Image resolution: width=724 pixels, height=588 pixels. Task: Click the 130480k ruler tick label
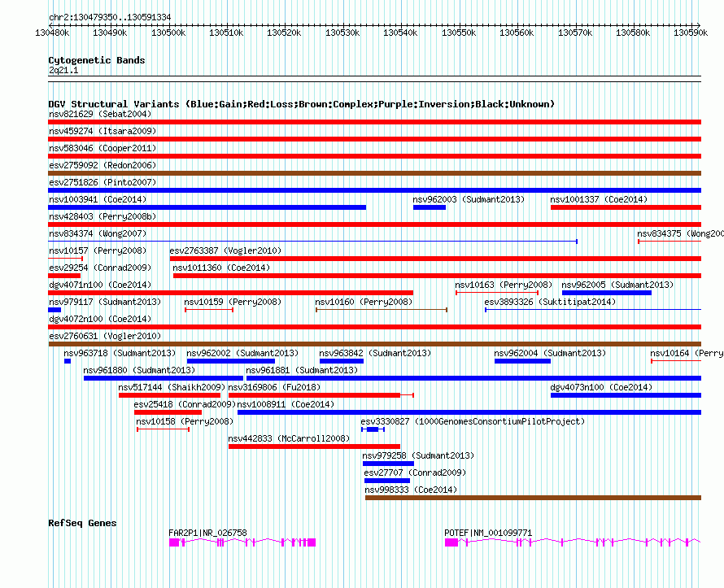pyautogui.click(x=52, y=33)
